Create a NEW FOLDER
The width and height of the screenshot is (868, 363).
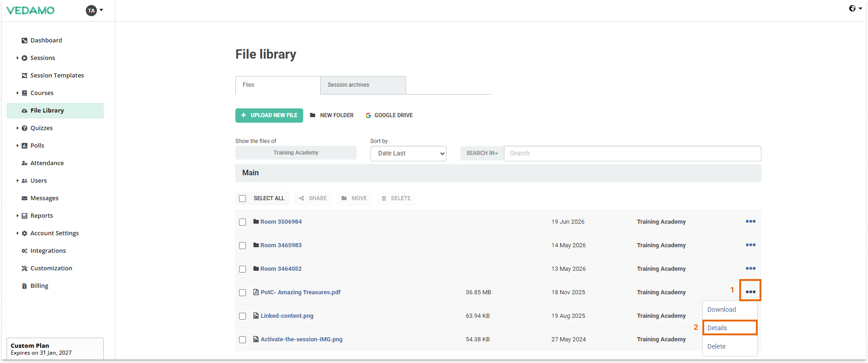(x=332, y=115)
